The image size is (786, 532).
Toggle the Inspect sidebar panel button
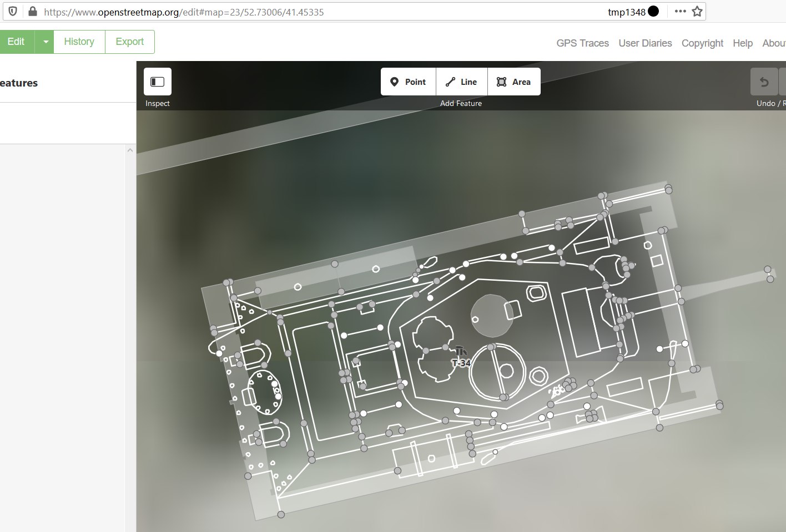coord(158,82)
